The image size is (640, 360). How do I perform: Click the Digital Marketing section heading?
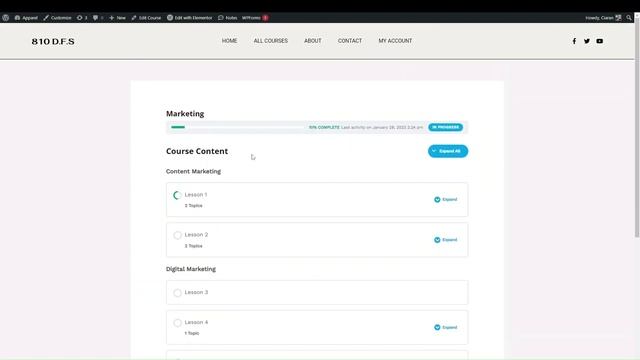tap(191, 269)
